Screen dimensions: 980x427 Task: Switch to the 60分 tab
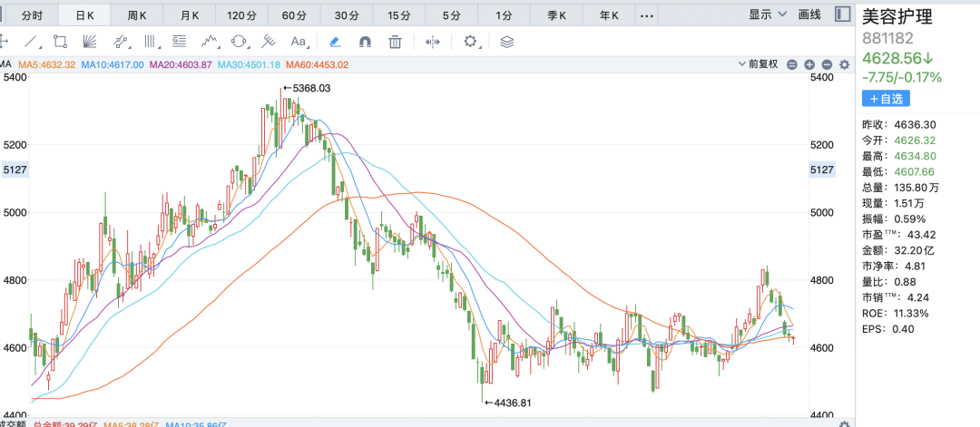(x=294, y=15)
